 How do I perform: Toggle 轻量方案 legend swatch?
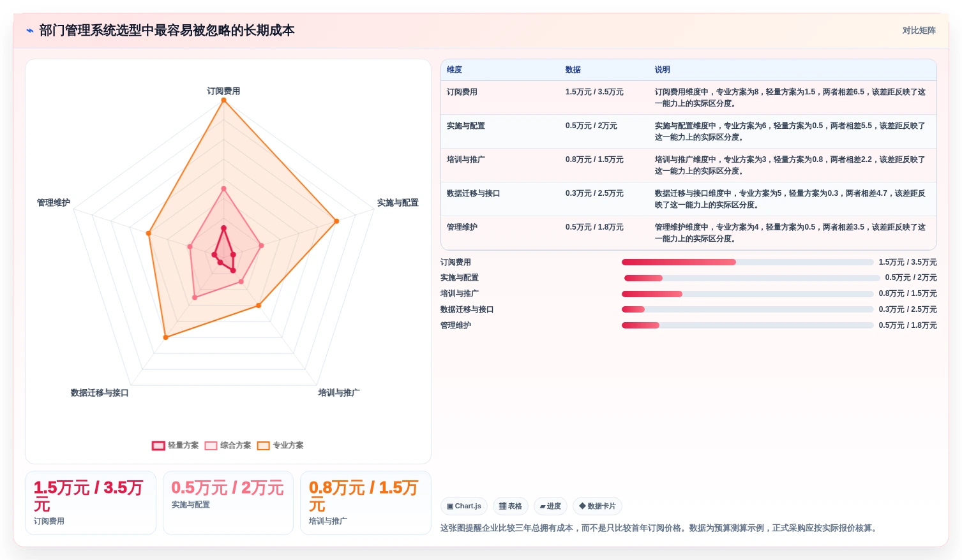(158, 446)
